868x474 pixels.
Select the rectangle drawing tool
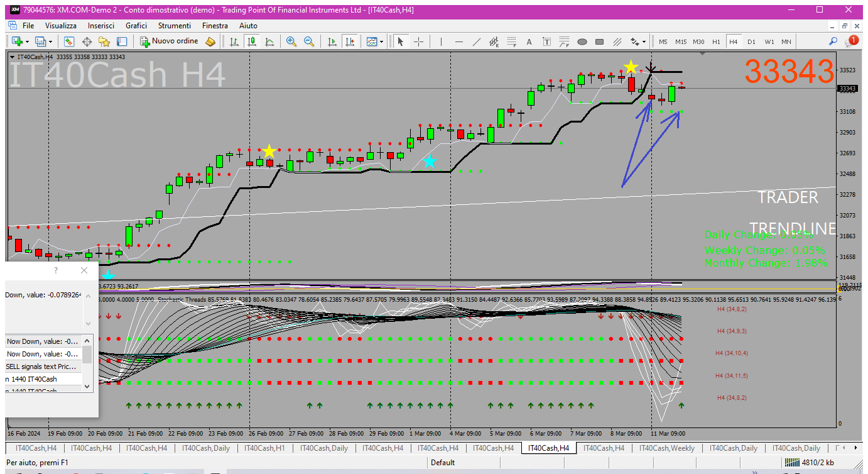pos(599,41)
